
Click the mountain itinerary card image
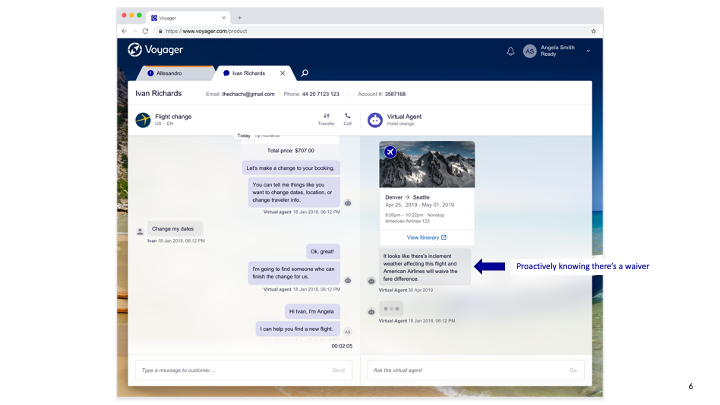(427, 164)
